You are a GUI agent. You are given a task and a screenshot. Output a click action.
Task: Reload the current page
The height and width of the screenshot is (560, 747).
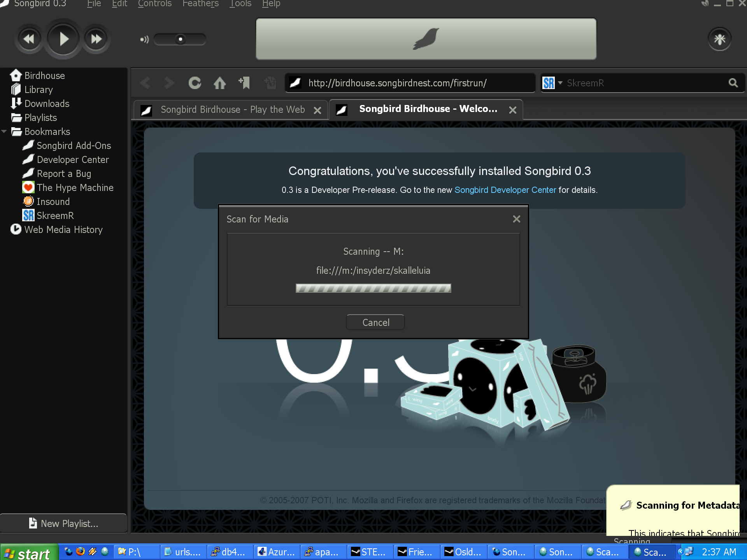(195, 83)
